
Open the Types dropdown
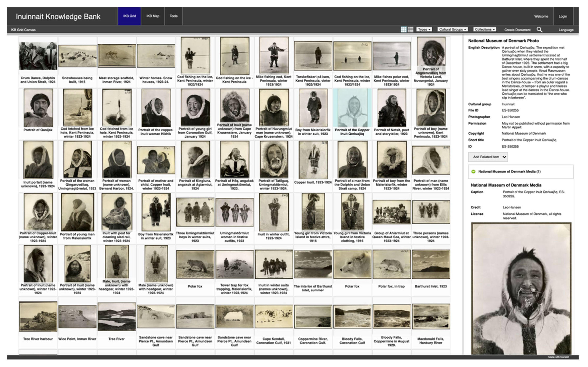pyautogui.click(x=424, y=29)
